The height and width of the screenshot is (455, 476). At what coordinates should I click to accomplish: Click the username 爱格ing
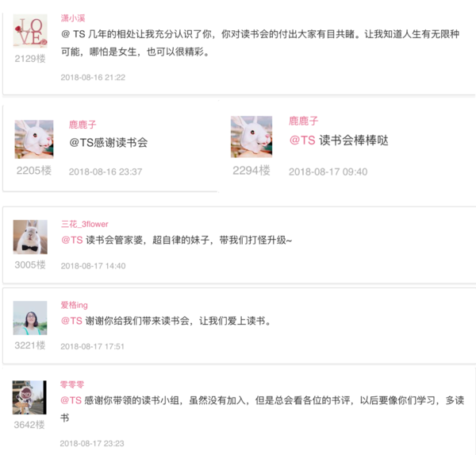click(x=75, y=305)
